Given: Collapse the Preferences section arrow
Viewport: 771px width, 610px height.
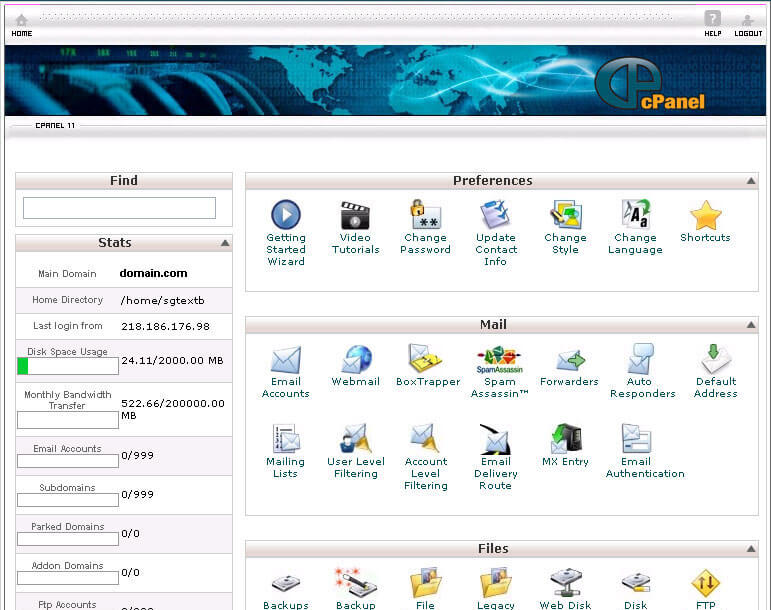Looking at the screenshot, I should pos(751,181).
